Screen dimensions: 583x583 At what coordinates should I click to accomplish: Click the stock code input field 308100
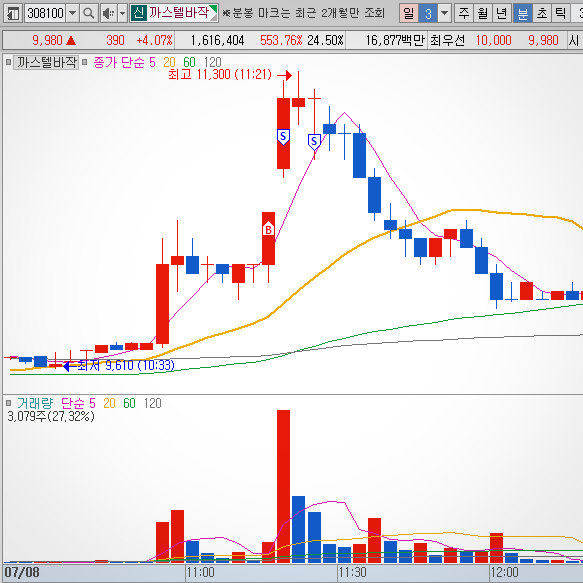pos(46,13)
